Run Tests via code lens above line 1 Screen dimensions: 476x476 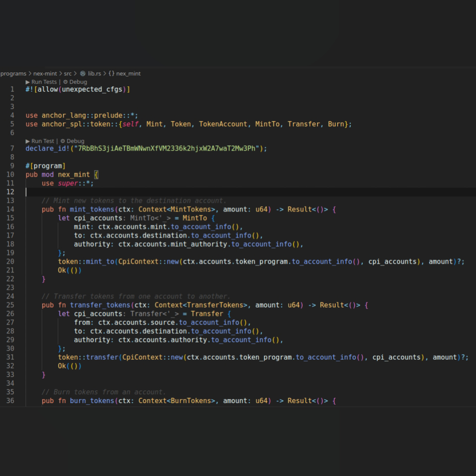pos(44,82)
